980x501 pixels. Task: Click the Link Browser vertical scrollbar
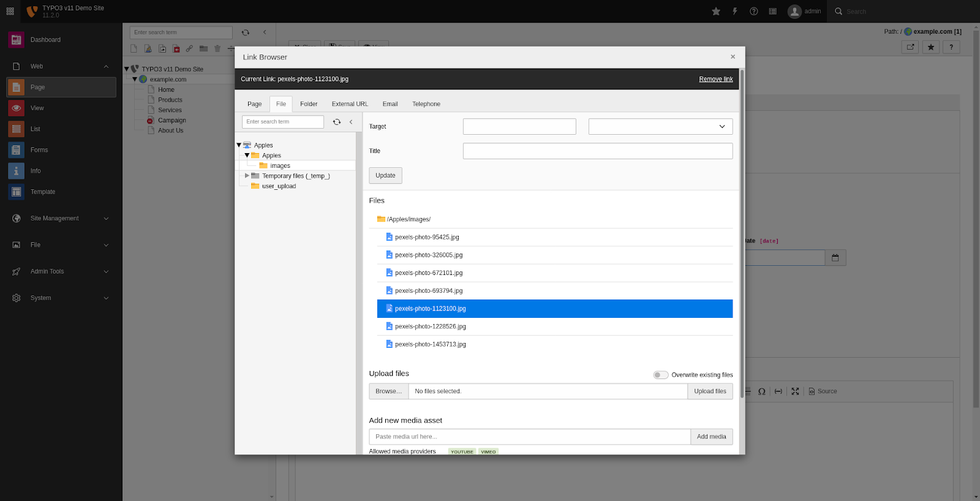point(742,233)
